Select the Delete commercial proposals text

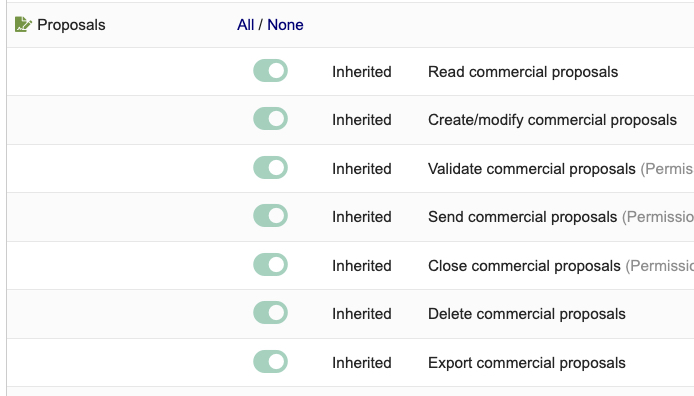click(x=527, y=314)
